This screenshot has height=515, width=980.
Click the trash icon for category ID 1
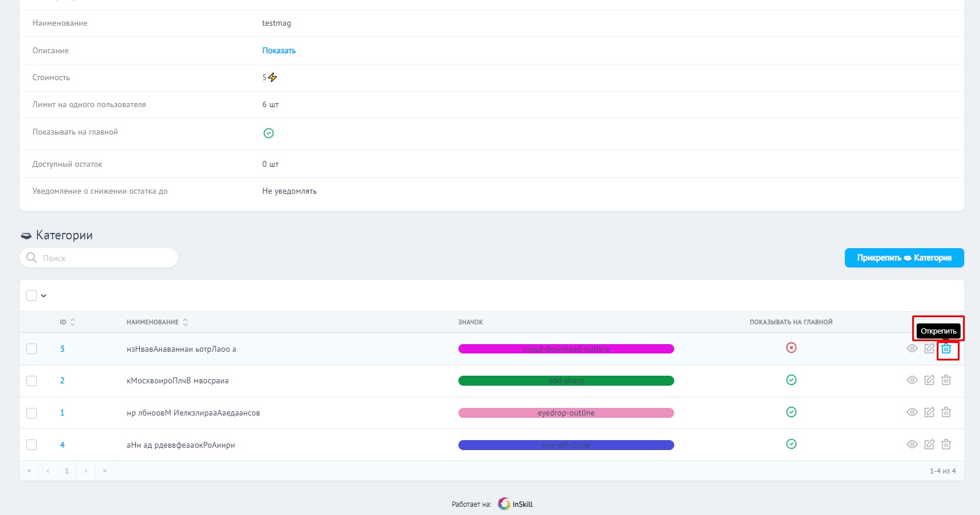click(946, 413)
